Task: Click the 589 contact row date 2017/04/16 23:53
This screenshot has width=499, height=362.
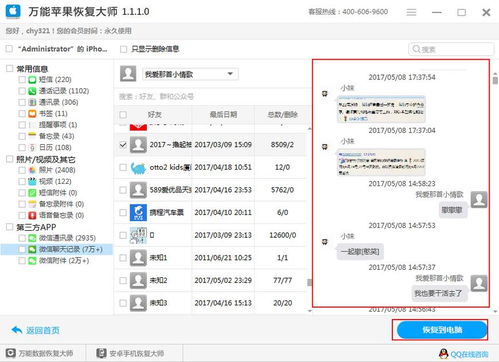Action: tap(223, 190)
